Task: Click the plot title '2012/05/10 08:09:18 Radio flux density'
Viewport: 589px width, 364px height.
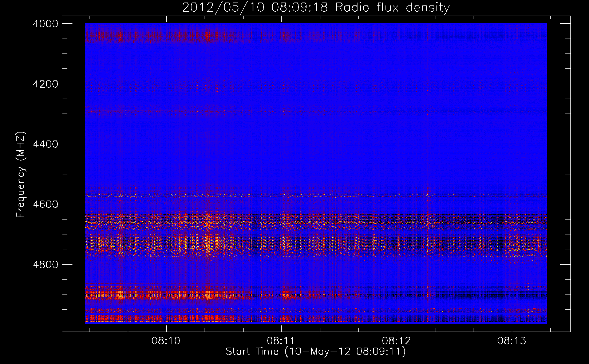Action: pos(316,8)
